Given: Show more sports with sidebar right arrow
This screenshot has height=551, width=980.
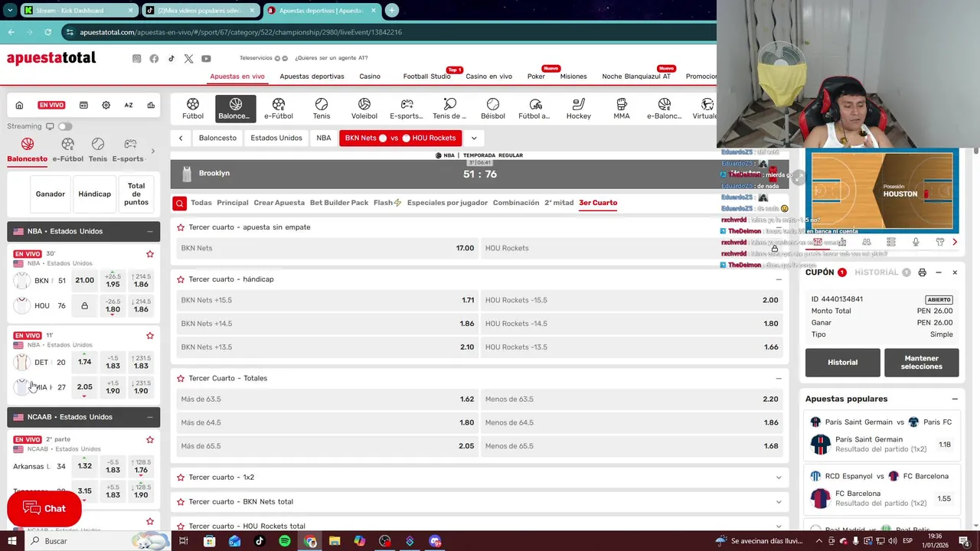Looking at the screenshot, I should 152,151.
